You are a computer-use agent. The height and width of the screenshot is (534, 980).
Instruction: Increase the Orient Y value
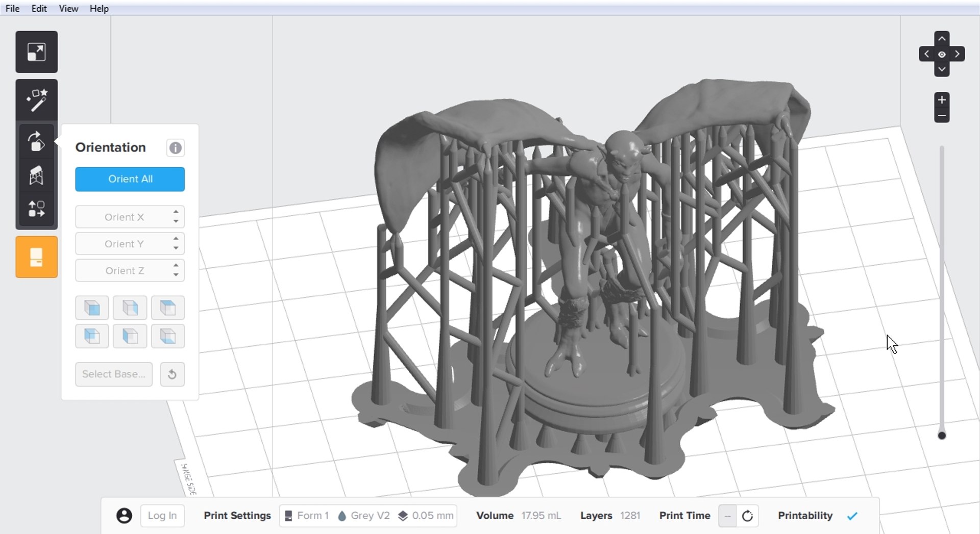176,238
